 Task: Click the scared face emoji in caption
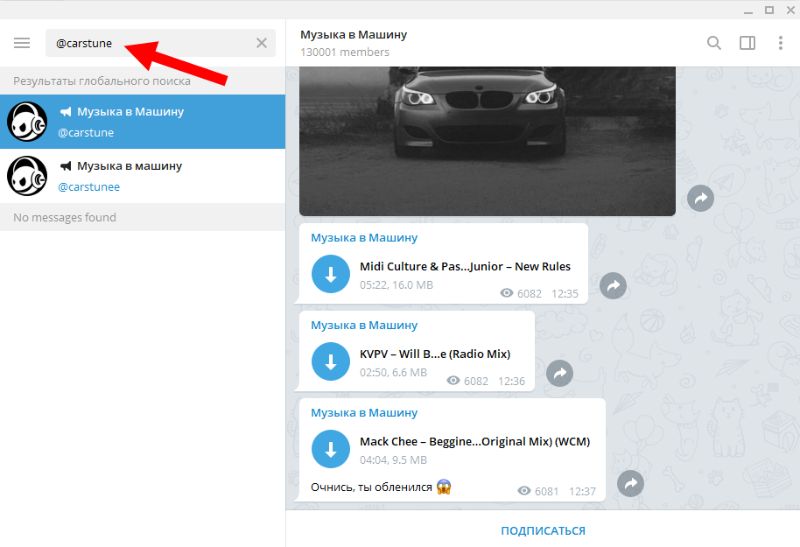[x=444, y=487]
